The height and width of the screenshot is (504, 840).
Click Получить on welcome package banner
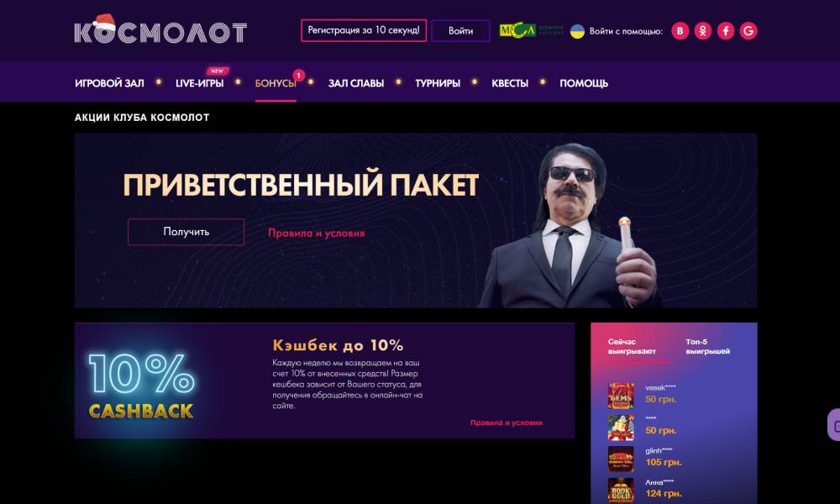click(186, 232)
